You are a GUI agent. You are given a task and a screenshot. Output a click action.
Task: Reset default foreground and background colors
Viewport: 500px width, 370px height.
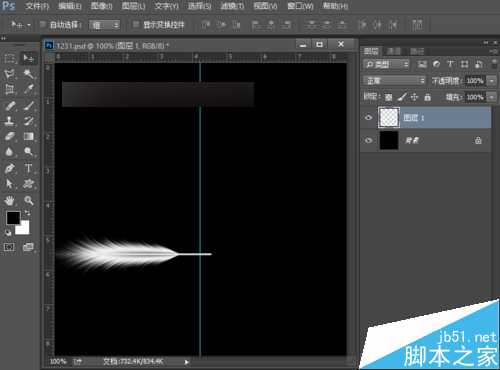click(8, 233)
